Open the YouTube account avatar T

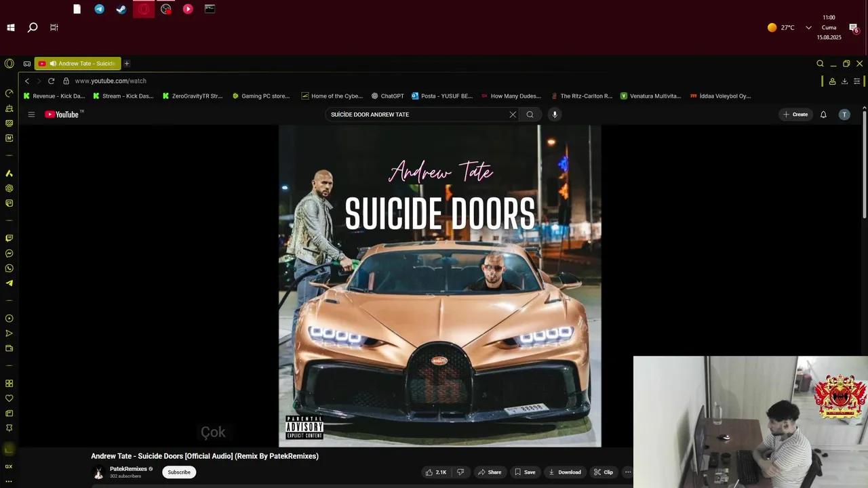(x=844, y=115)
